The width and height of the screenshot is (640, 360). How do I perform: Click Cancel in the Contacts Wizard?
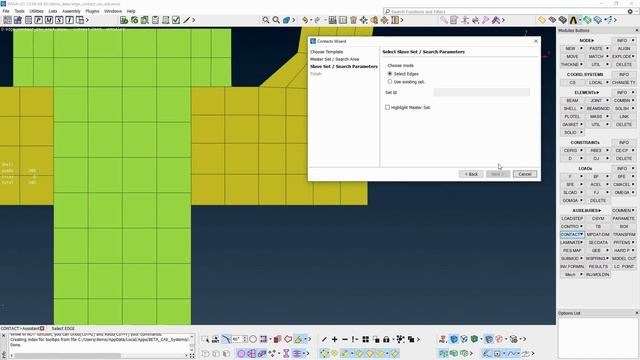[x=525, y=174]
